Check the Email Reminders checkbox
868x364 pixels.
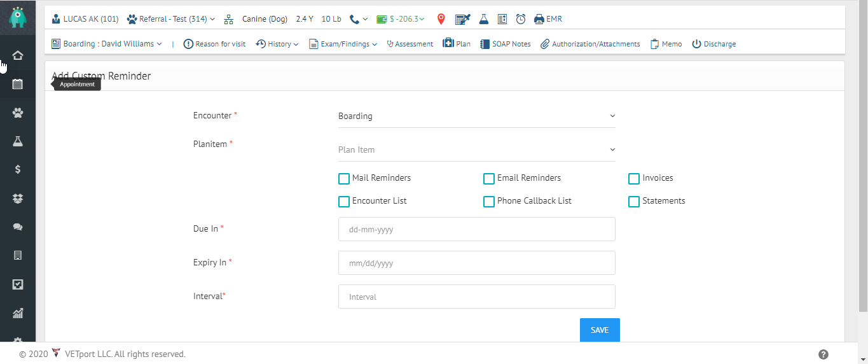coord(489,179)
